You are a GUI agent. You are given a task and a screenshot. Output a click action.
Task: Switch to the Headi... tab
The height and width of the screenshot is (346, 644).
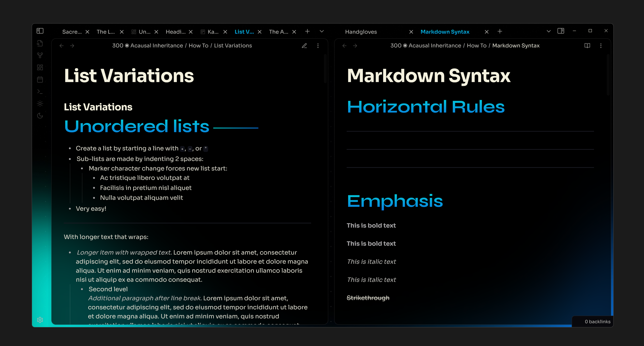175,32
